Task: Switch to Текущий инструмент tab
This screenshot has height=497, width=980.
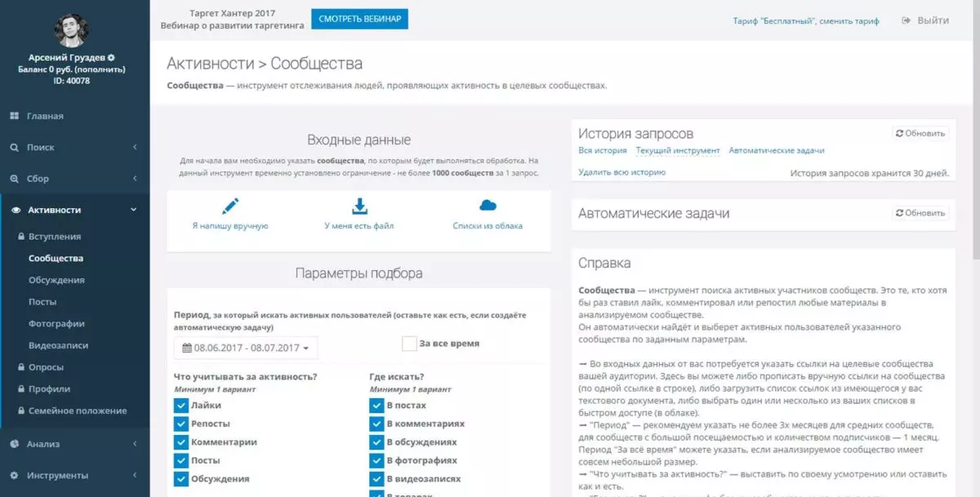Action: coord(678,151)
